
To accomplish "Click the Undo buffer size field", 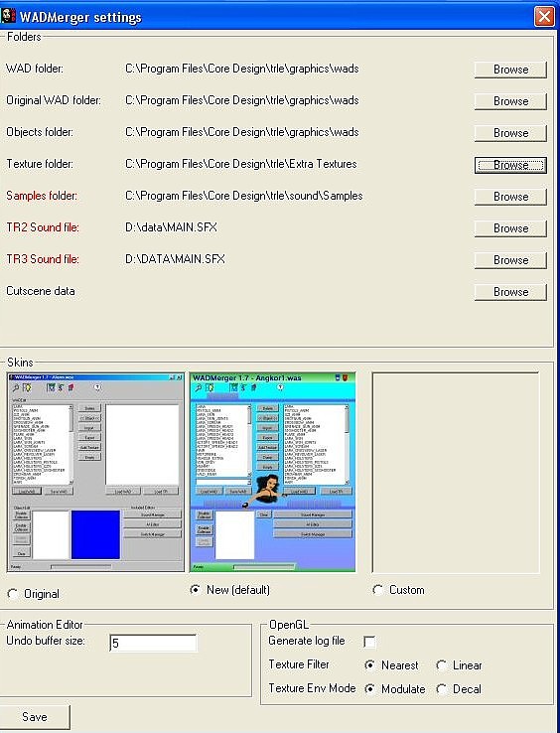I will click(x=153, y=643).
